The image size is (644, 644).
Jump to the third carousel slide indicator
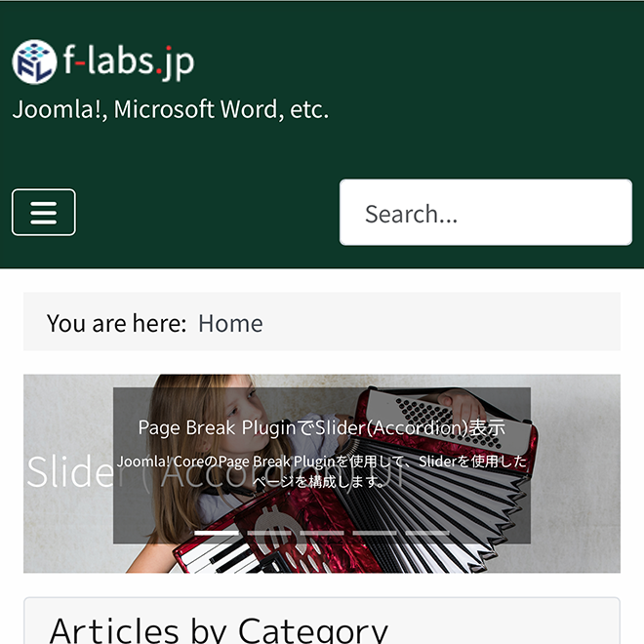[321, 533]
